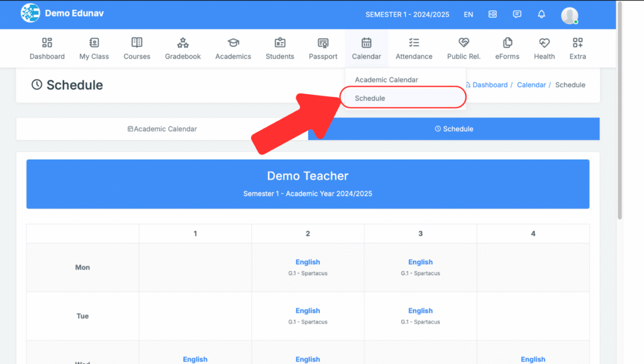The width and height of the screenshot is (644, 364).
Task: Click the notification bell icon
Action: 541,14
